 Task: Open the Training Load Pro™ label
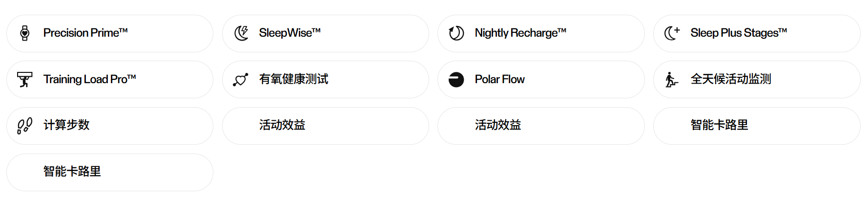(x=89, y=79)
